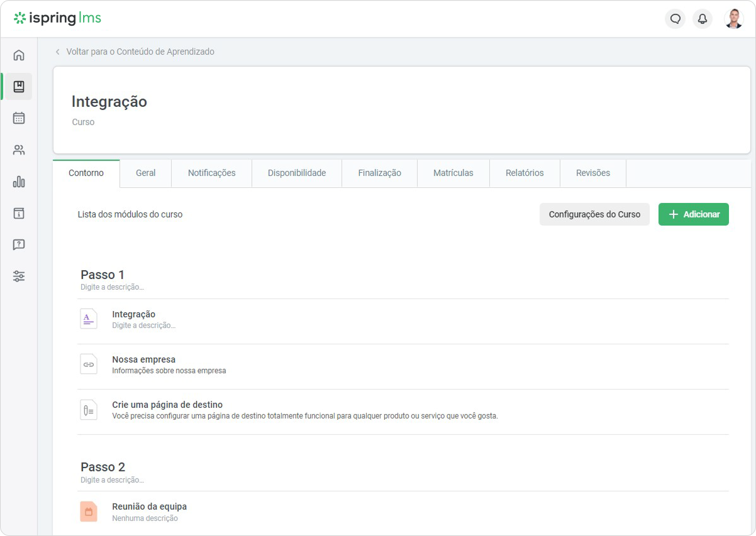Select the Matrículas tab
The image size is (756, 536).
(x=453, y=173)
